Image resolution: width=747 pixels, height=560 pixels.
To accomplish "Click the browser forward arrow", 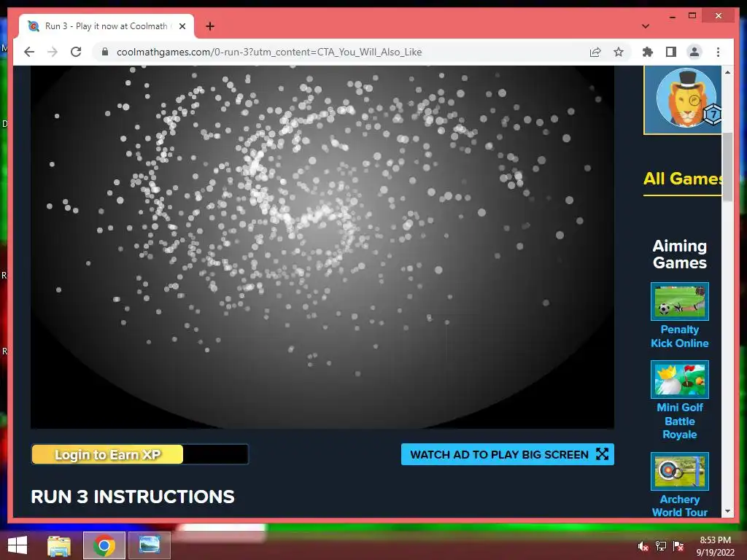I will pos(53,52).
